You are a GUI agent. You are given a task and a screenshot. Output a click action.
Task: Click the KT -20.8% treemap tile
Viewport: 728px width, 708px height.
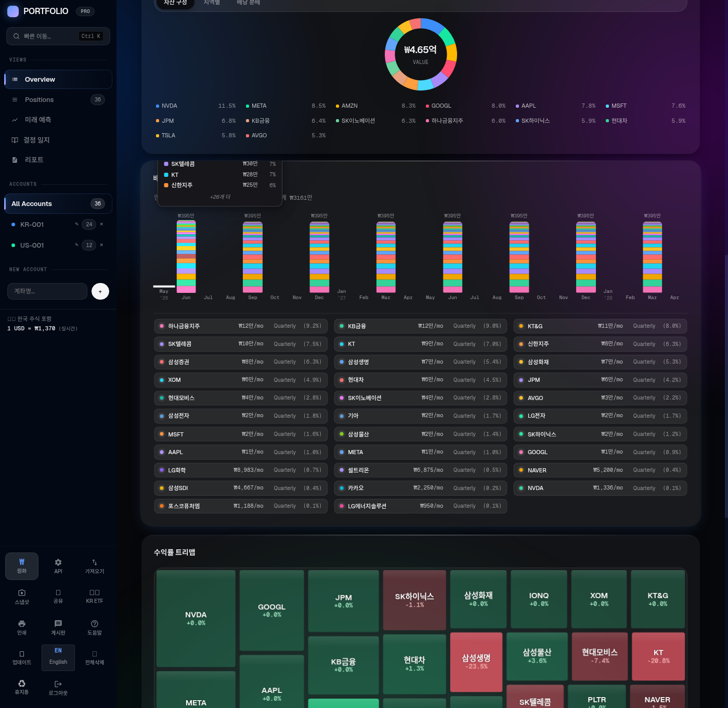pyautogui.click(x=658, y=656)
